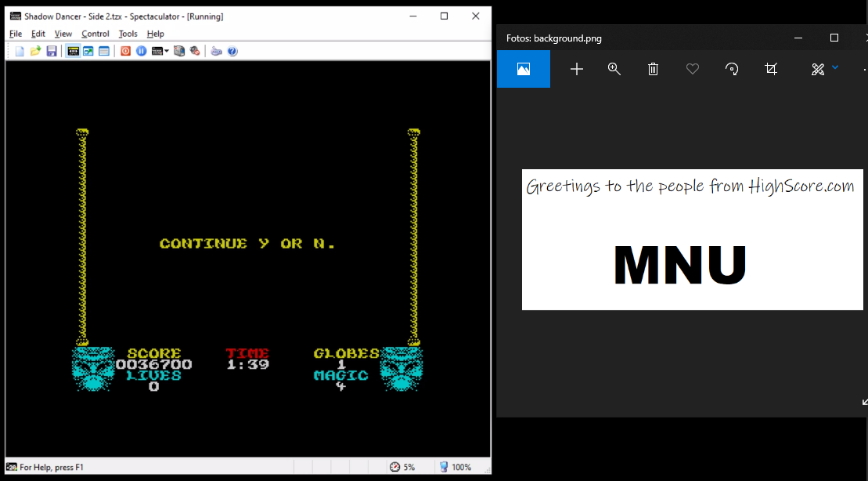This screenshot has width=868, height=481.
Task: Click the New file icon in Spectaculator
Action: click(20, 51)
